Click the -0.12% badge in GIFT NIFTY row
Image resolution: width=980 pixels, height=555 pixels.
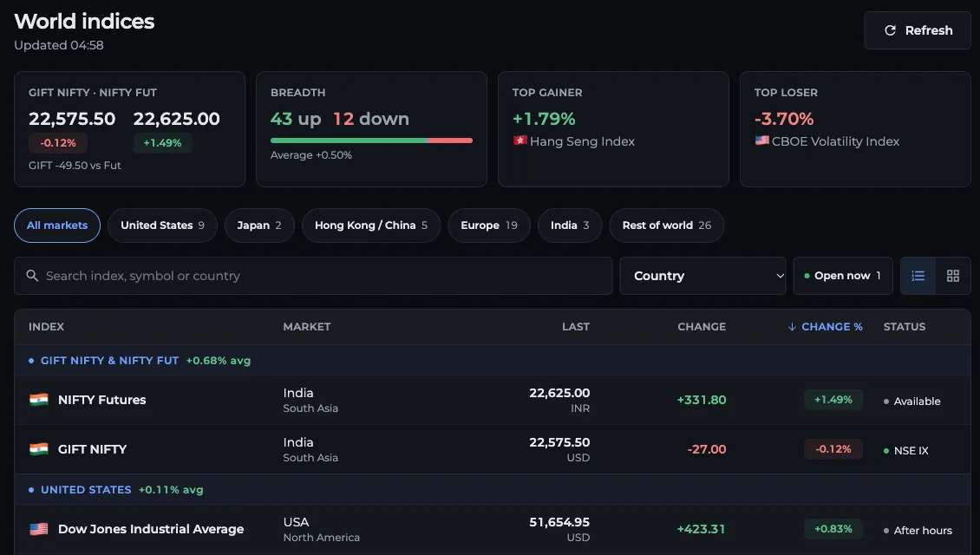pos(833,448)
